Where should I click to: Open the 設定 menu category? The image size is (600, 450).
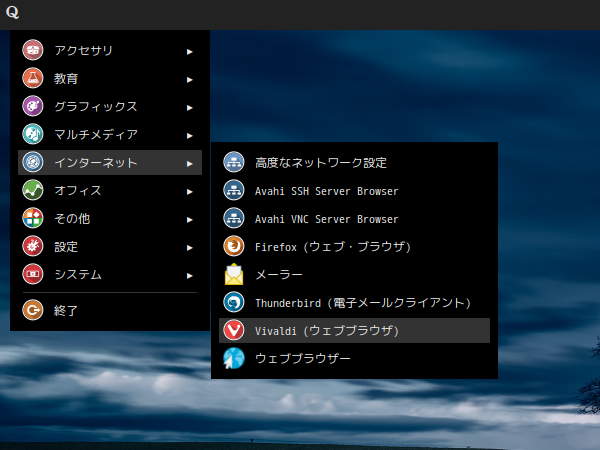[110, 246]
